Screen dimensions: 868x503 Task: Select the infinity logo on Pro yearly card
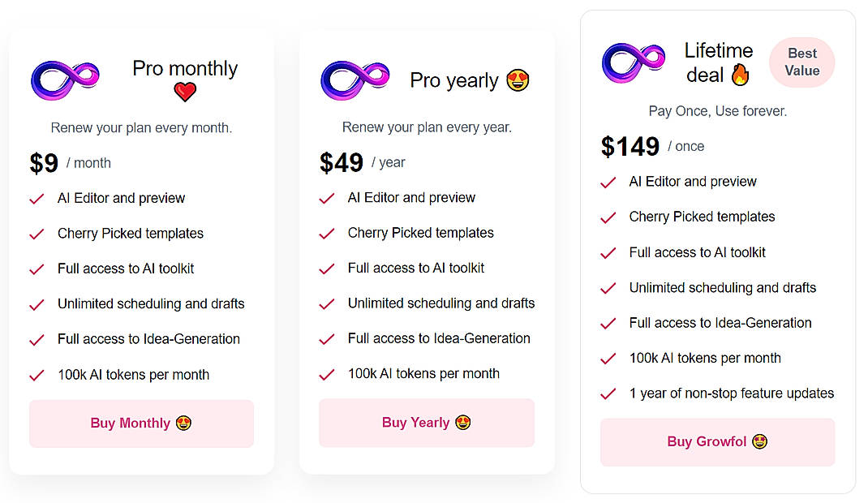357,80
